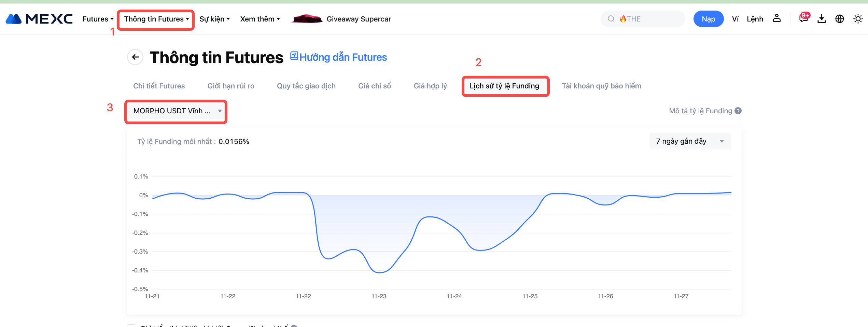Switch to the 'Giá chỉ số' tab
Viewport: 868px width, 327px height.
click(375, 86)
